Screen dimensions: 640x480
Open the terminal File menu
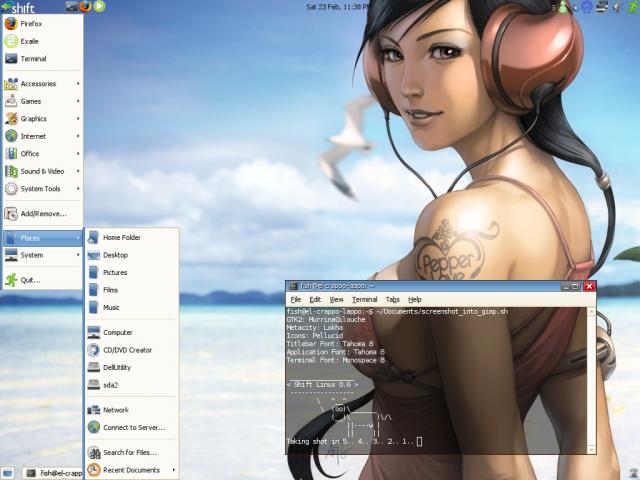(x=296, y=300)
